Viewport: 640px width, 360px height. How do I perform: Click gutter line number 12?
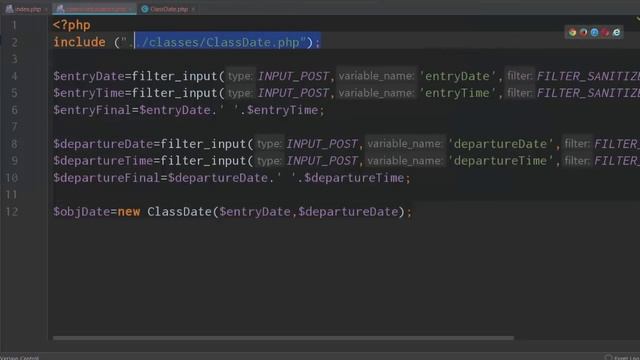click(11, 211)
